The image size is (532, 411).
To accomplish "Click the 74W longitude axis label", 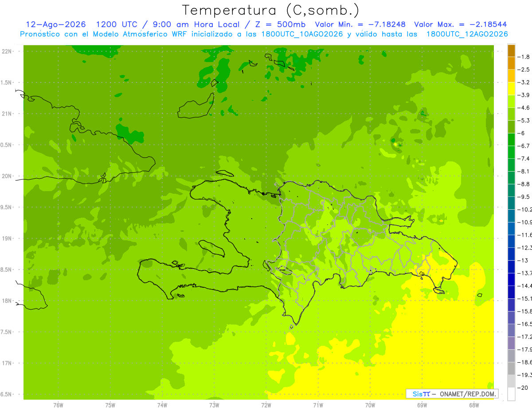I will [162, 405].
